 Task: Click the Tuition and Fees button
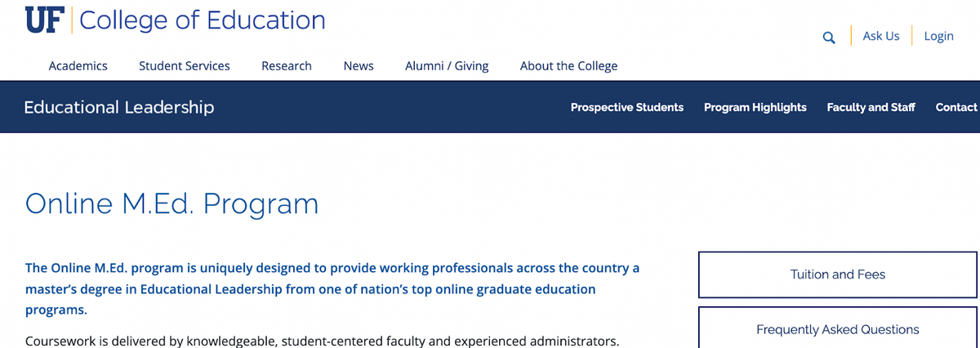pos(838,274)
